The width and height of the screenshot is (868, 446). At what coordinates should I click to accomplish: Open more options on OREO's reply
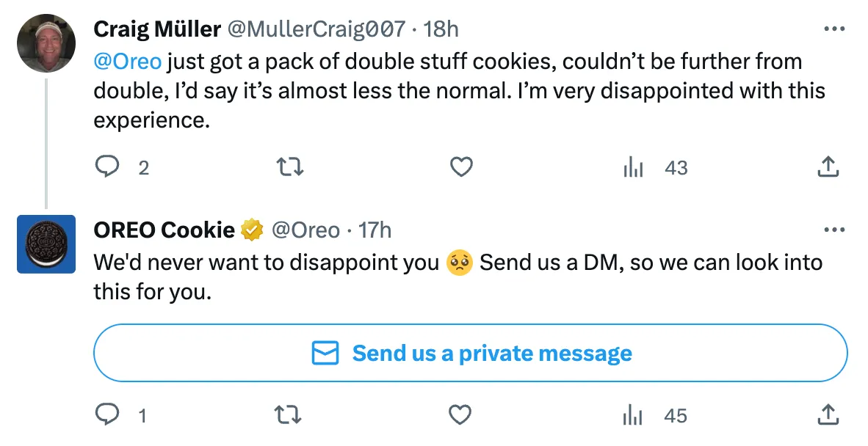(x=834, y=230)
